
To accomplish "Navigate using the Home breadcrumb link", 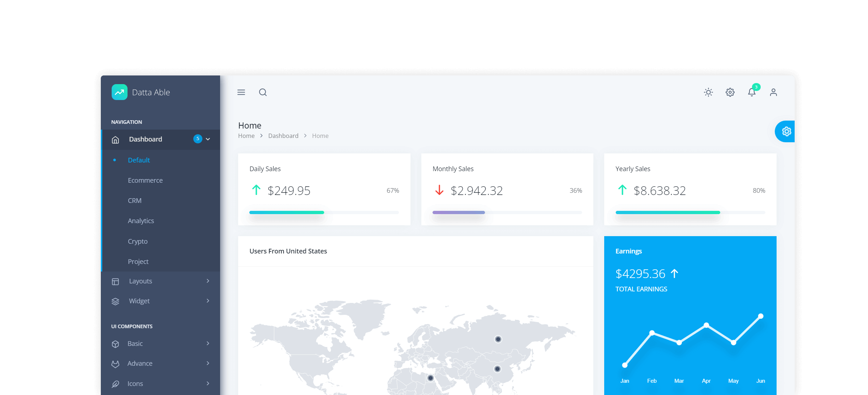I will pos(246,135).
